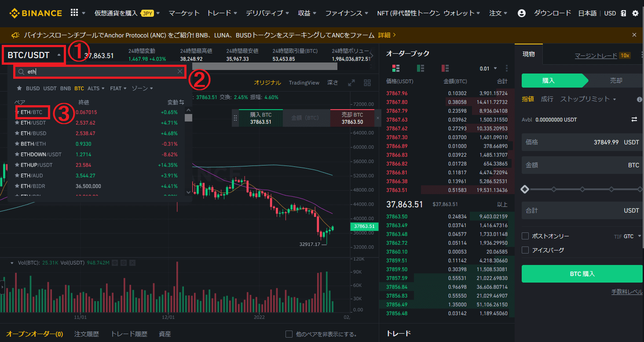Select the BTC market filter

point(79,88)
